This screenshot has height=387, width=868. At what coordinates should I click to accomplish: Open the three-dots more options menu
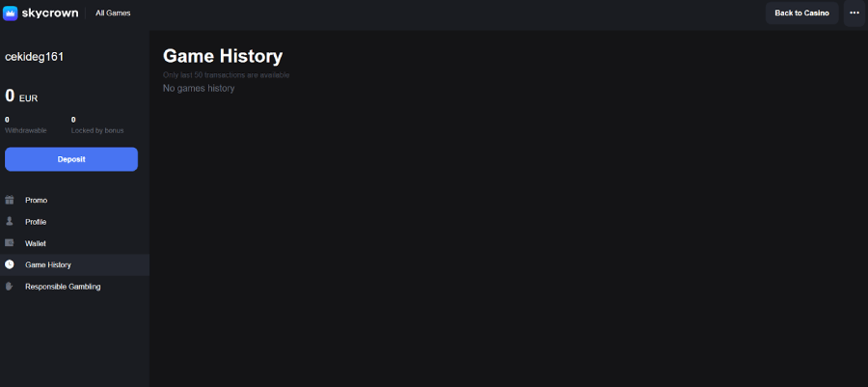tap(854, 13)
